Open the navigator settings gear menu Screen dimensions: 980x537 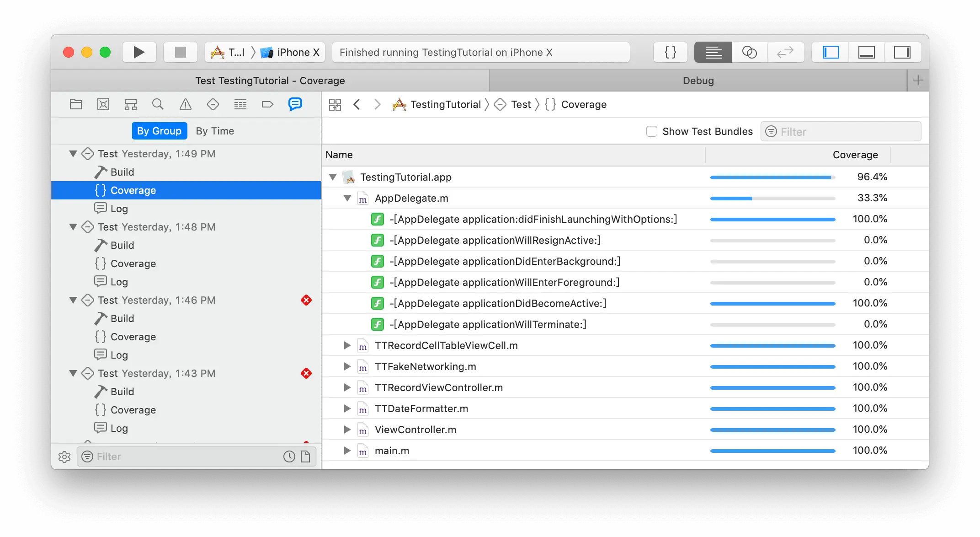point(64,456)
